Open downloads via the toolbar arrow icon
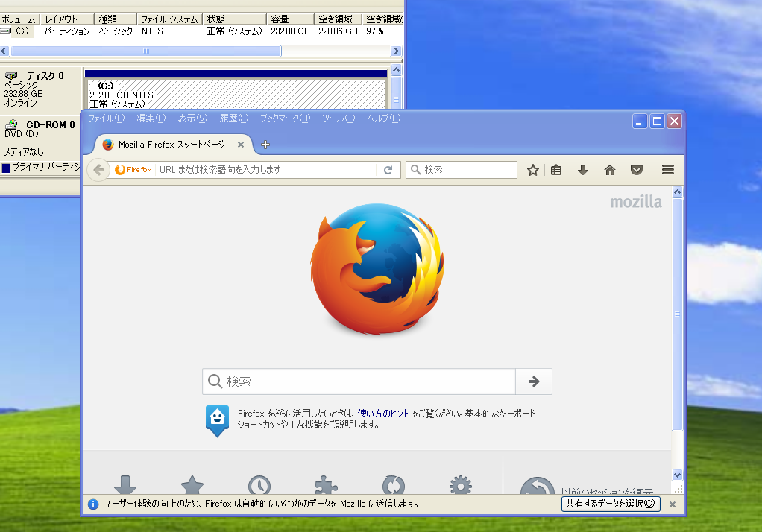 click(x=582, y=170)
